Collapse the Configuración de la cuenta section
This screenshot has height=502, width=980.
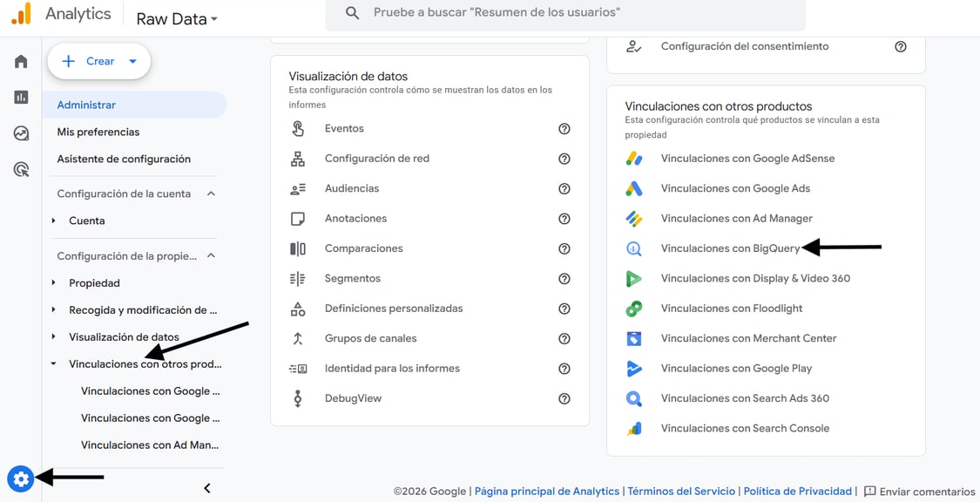(210, 193)
